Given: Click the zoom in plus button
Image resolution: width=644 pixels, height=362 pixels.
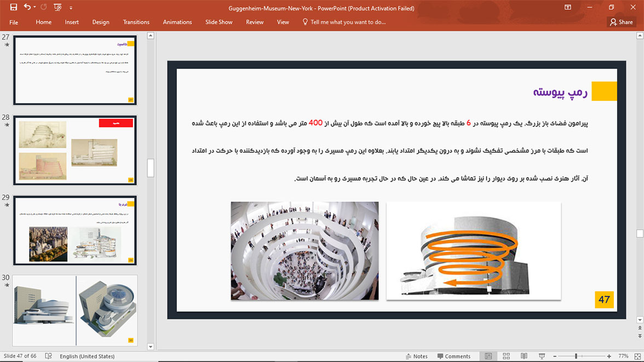Looking at the screenshot, I should [609, 356].
